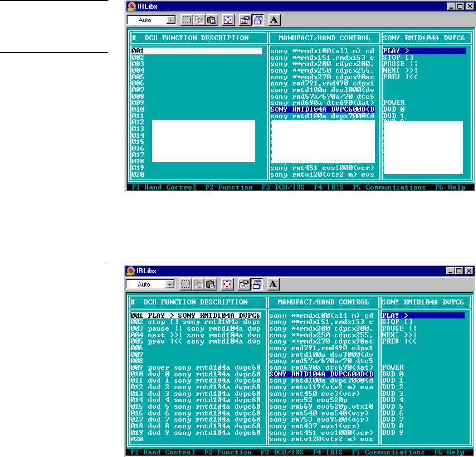Select F6-Help in upper window's bottom bar
Viewport: 476px width, 457px height.
[450, 187]
